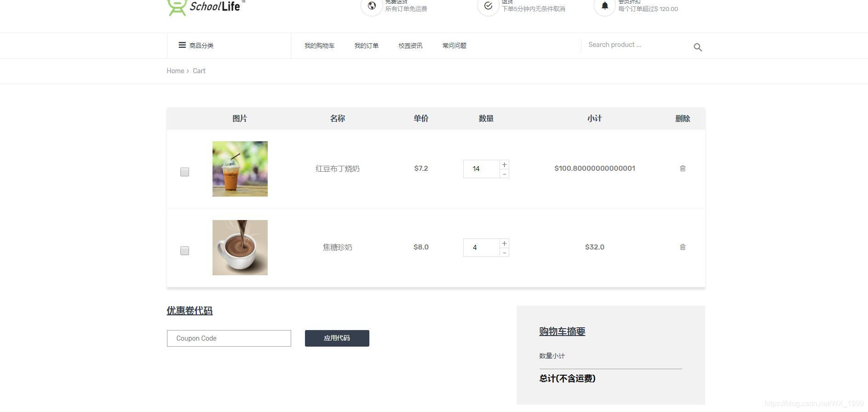Open 常问问题 menu item
This screenshot has width=868, height=412.
coord(454,46)
